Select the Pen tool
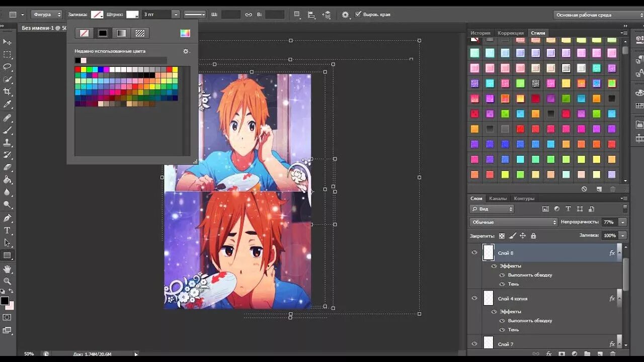 [x=7, y=218]
